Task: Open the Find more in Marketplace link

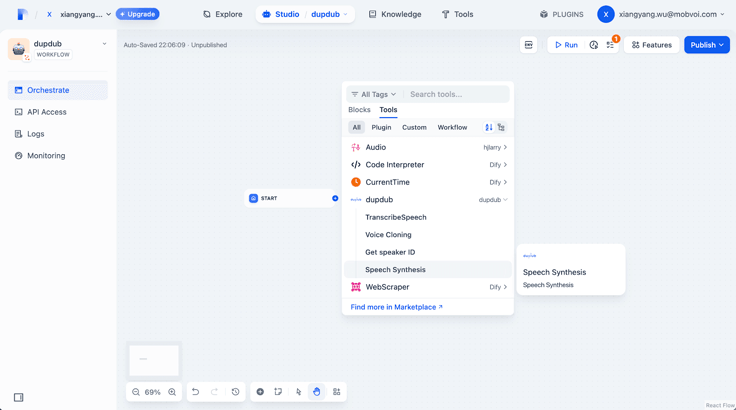Action: (397, 307)
